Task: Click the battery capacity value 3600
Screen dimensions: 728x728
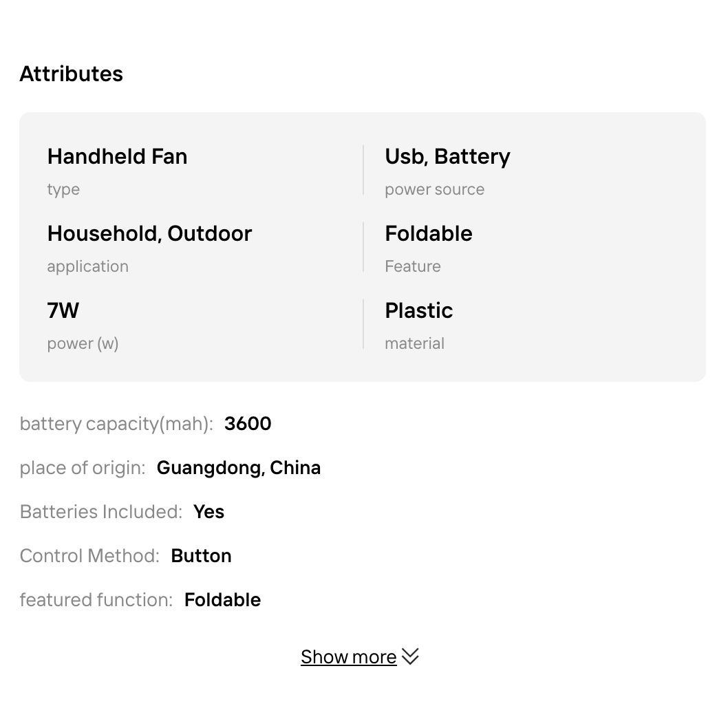Action: 248,423
